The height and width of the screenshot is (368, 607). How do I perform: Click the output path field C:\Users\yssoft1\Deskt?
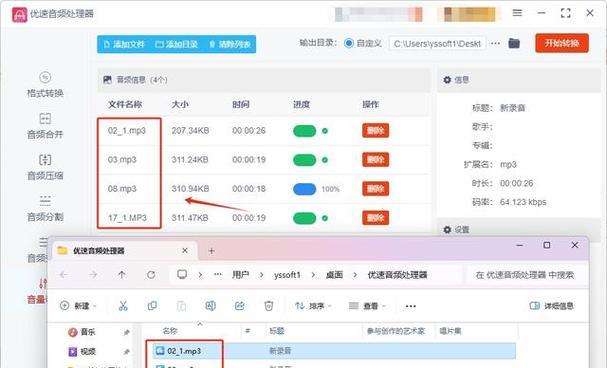point(437,44)
